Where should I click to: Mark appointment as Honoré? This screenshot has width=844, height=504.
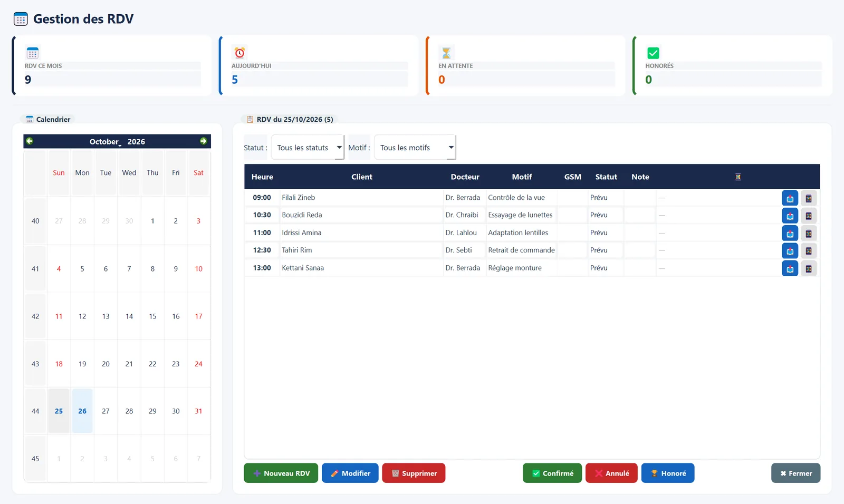click(668, 473)
